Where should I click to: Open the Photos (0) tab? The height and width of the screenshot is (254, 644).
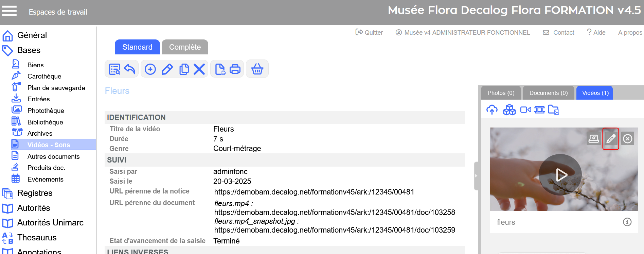coord(501,93)
